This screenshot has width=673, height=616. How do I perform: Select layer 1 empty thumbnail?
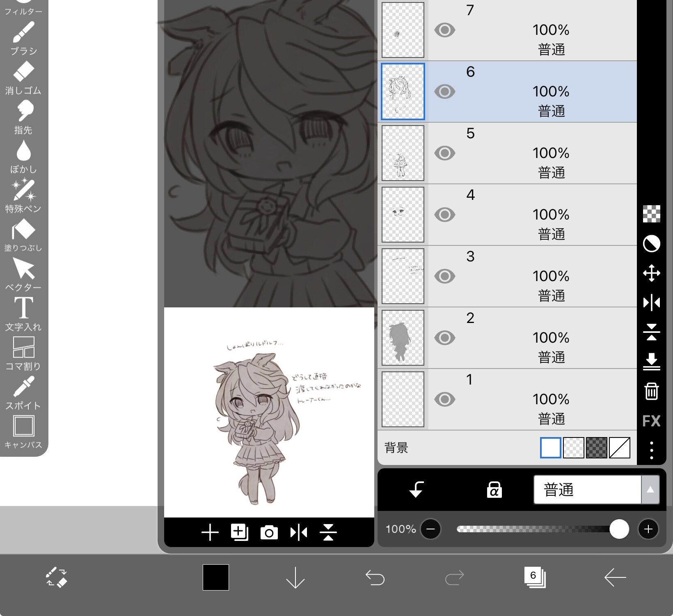(403, 399)
